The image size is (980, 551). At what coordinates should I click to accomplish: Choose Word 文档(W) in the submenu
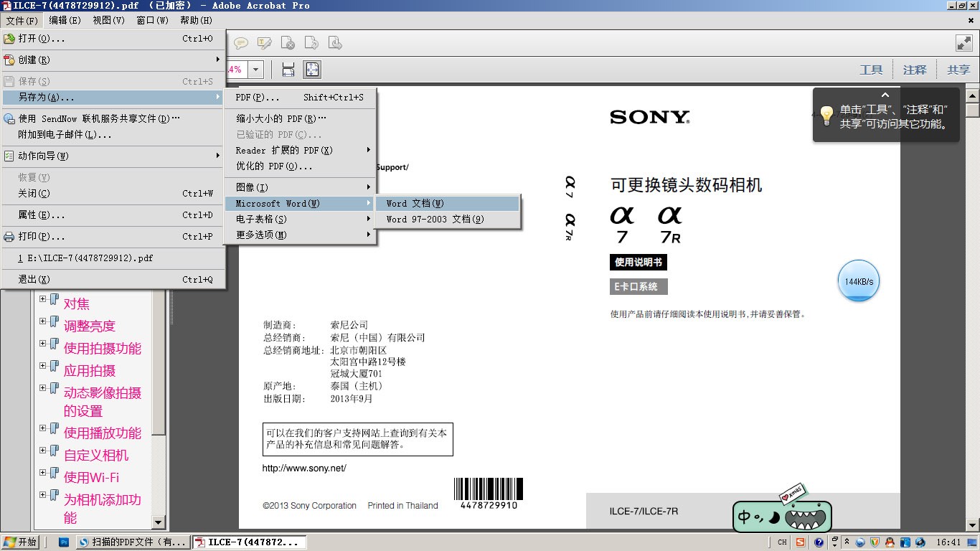pos(448,204)
